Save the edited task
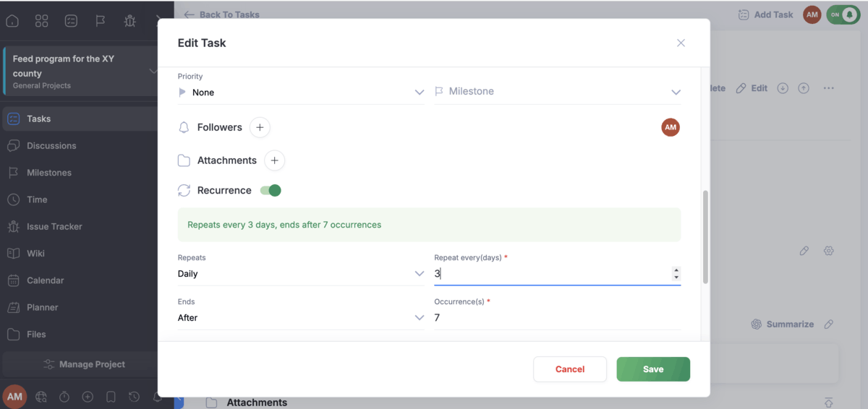 [x=653, y=369]
